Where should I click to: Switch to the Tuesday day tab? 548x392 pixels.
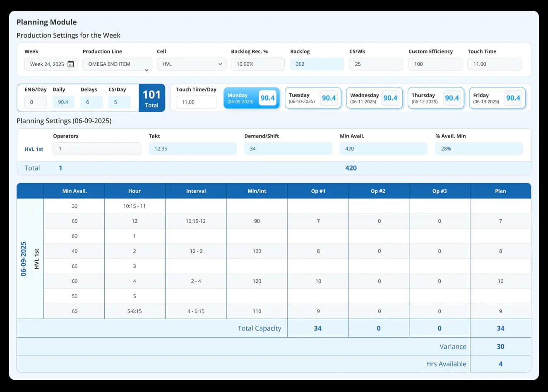tap(313, 98)
